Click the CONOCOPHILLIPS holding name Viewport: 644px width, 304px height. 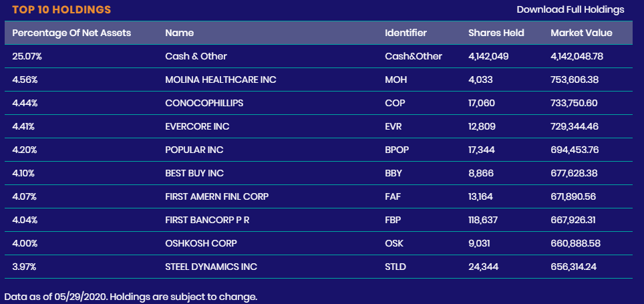pyautogui.click(x=204, y=103)
